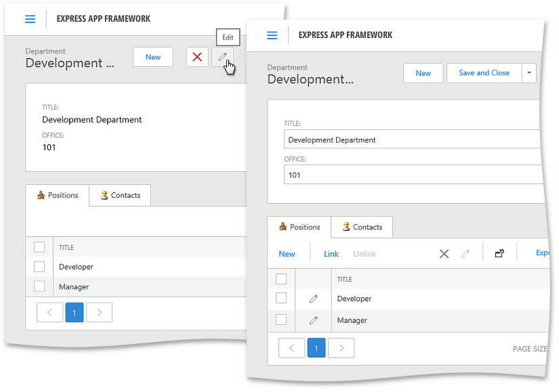Go to next page in the front window pager
The width and height of the screenshot is (559, 392).
click(341, 348)
